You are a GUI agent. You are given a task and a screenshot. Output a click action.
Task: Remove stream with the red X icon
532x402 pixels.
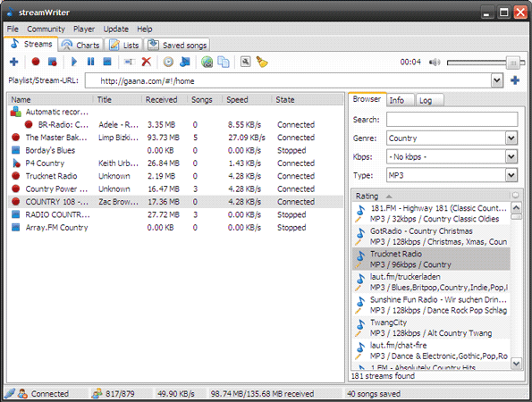pos(147,62)
